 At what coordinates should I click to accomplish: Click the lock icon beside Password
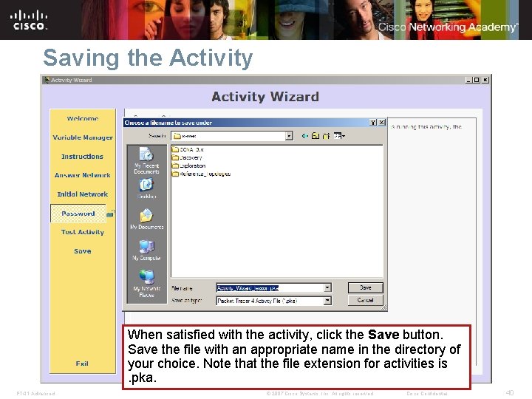click(111, 214)
